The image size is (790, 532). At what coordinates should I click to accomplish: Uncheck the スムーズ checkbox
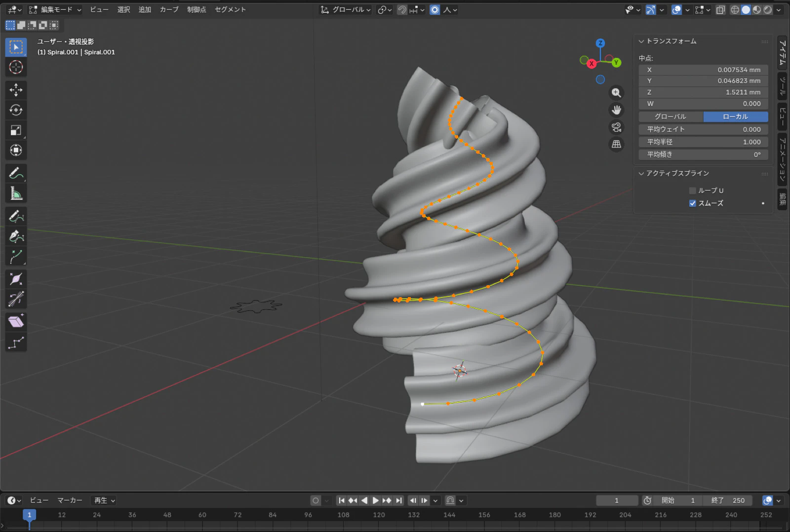coord(692,203)
